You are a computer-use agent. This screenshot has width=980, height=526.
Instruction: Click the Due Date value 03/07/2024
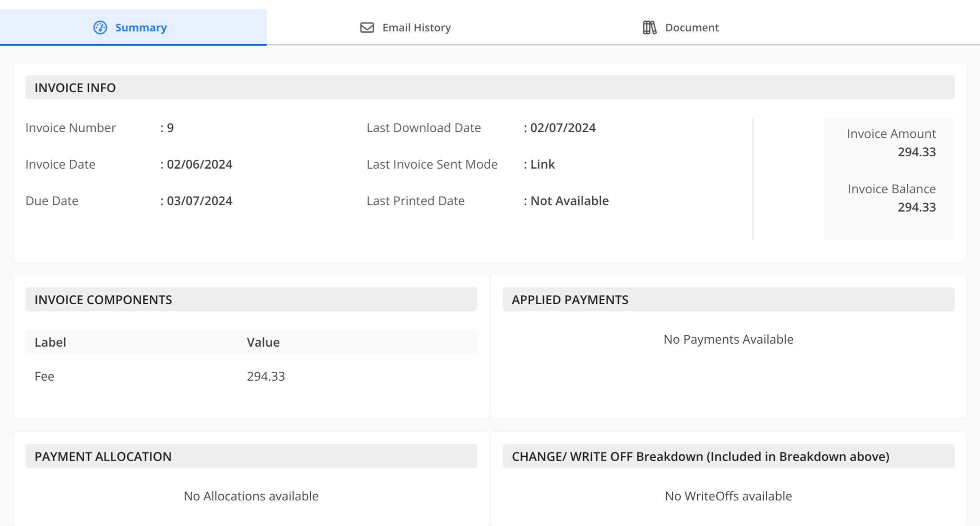tap(199, 201)
